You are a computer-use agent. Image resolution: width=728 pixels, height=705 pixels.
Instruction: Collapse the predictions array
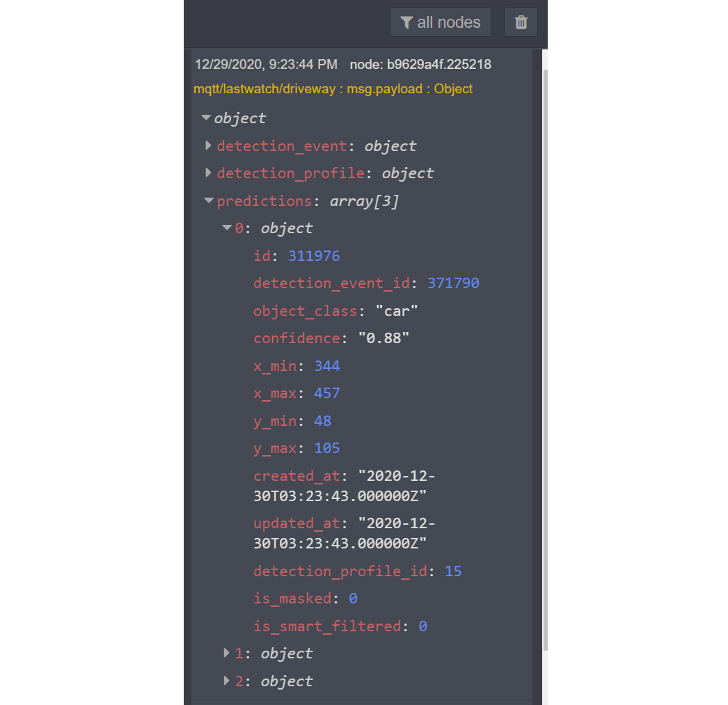click(209, 200)
